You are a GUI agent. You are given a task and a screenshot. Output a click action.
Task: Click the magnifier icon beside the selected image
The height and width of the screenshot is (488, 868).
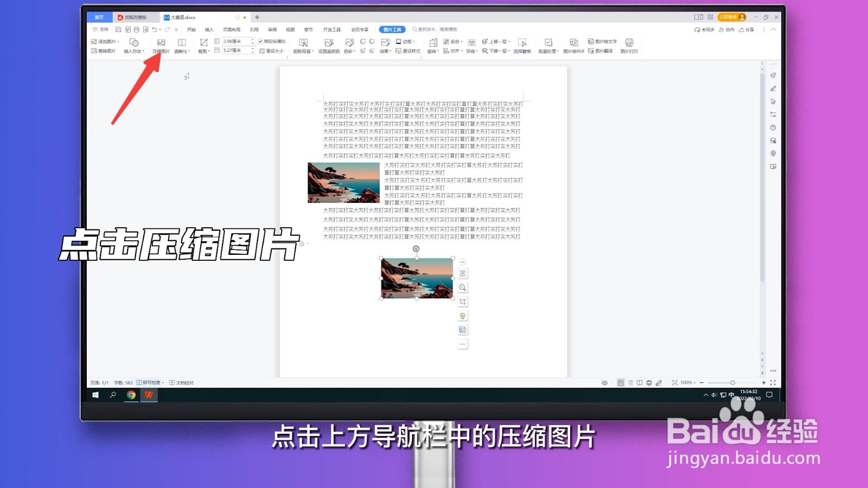[462, 288]
